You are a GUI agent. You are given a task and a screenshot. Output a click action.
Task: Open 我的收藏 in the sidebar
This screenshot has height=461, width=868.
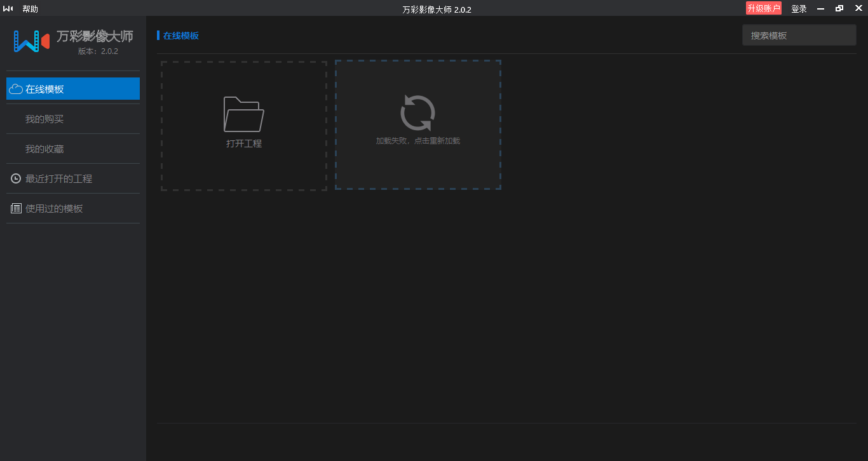(73, 149)
